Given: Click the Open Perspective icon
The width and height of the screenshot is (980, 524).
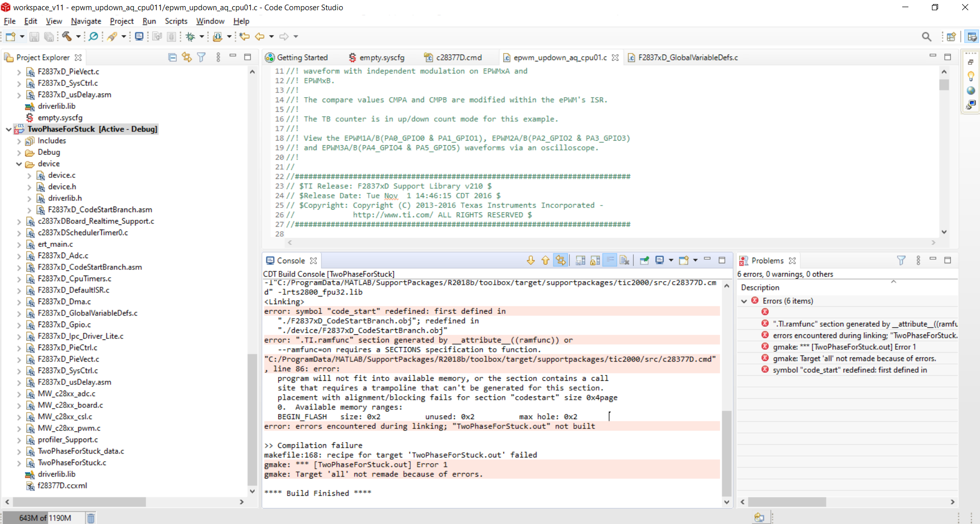Looking at the screenshot, I should [951, 36].
